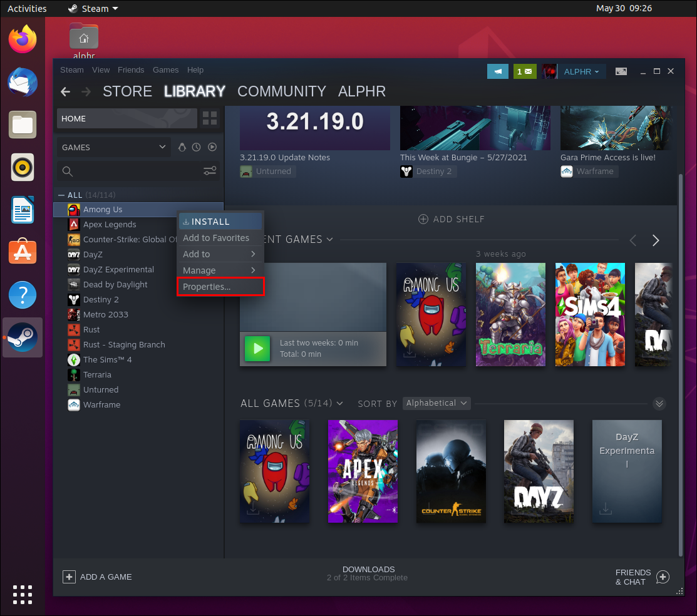This screenshot has height=616, width=697.
Task: Click the library search field
Action: (138, 171)
